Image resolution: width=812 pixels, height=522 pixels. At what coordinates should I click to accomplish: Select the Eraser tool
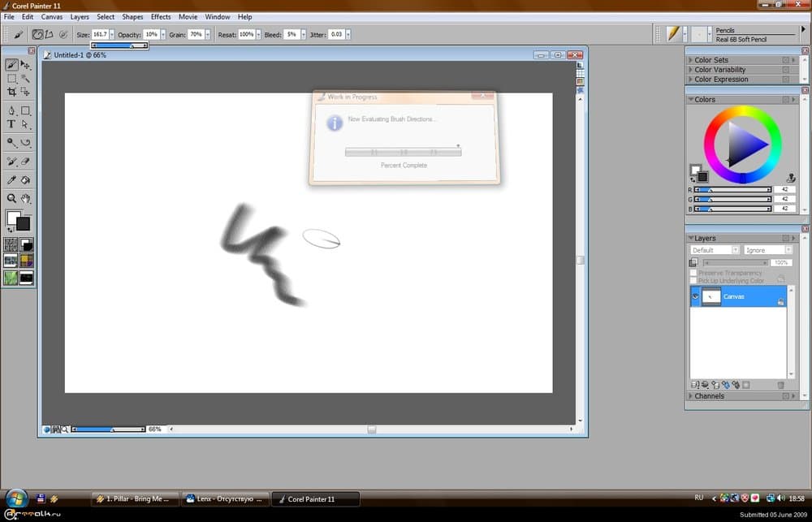(25, 162)
